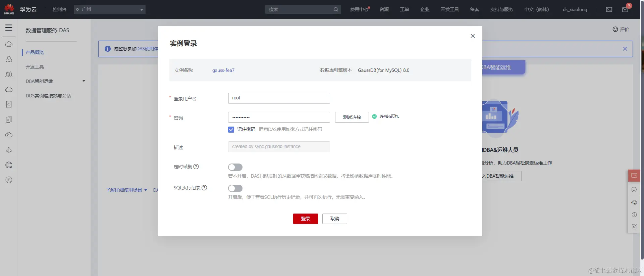Click the fourth cloud disk sidebar icon
644x276 pixels.
(x=9, y=89)
